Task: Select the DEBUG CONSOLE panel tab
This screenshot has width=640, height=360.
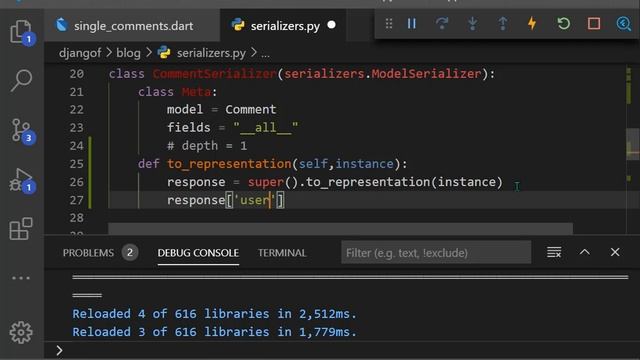Action: (198, 253)
